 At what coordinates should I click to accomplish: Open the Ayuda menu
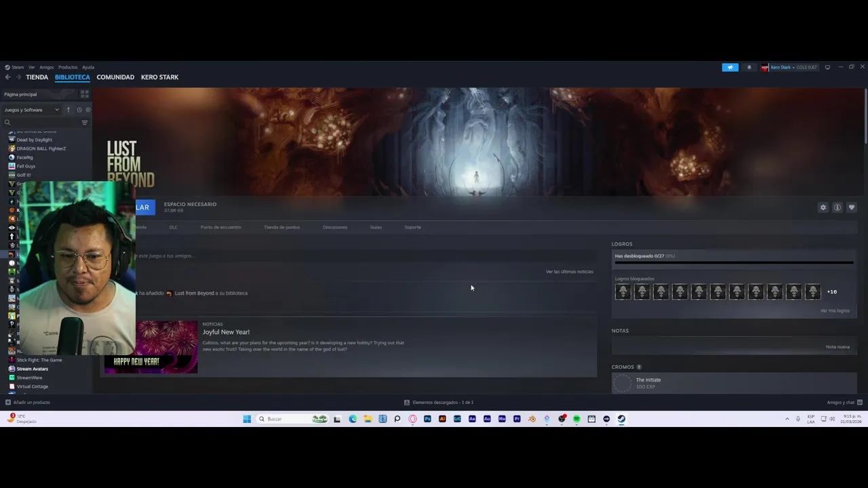(88, 67)
